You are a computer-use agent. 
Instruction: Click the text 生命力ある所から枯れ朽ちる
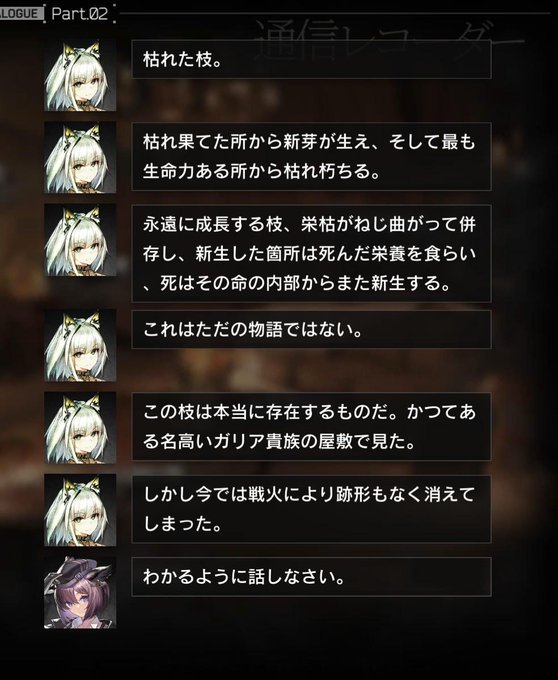coord(261,172)
